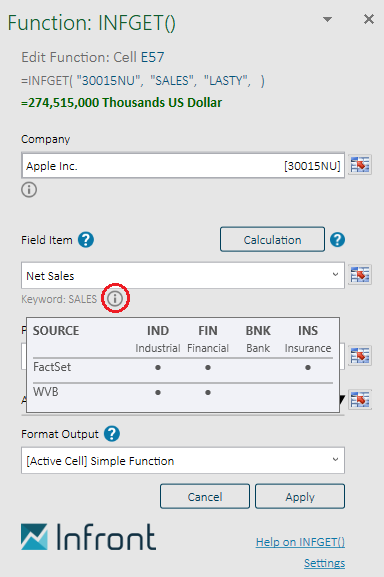The height and width of the screenshot is (577, 384).
Task: Click cell picker icon right of WVB row
Action: [360, 400]
